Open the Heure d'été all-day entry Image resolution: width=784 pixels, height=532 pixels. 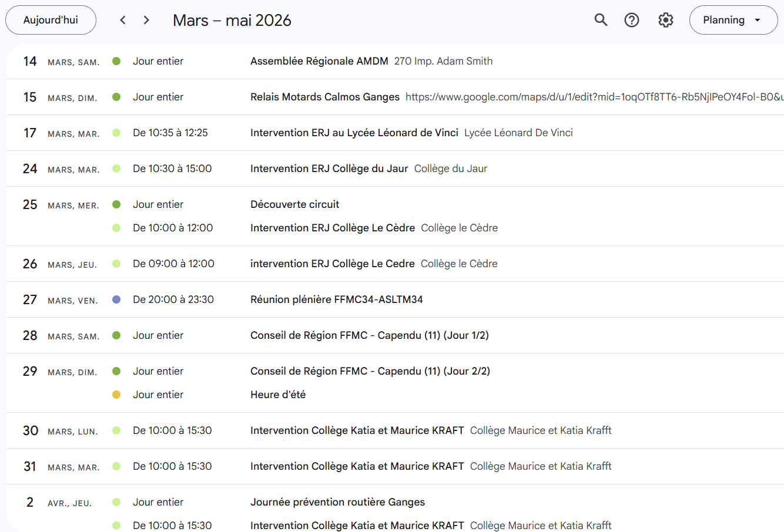coord(277,395)
